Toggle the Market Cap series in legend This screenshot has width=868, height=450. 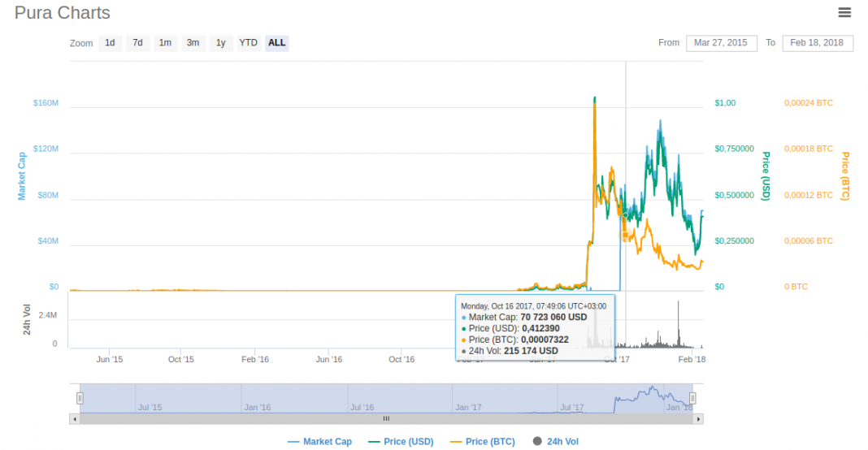(x=320, y=442)
